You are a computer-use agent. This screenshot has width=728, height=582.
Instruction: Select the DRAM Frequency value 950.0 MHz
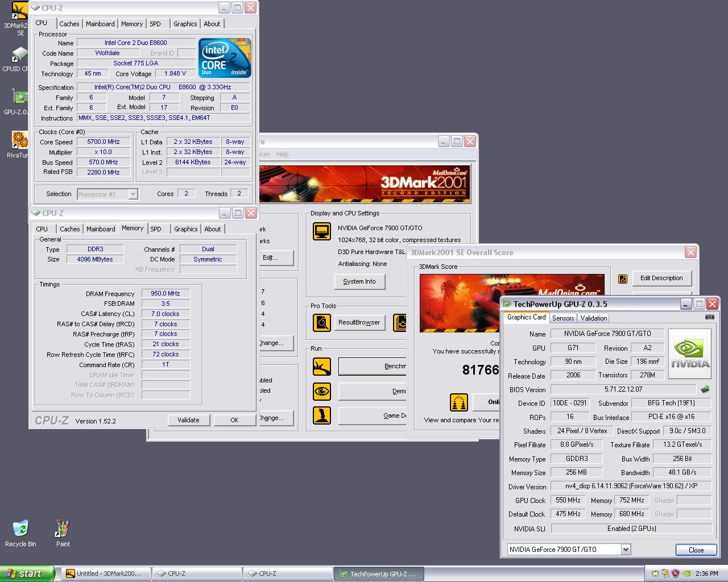coord(166,294)
